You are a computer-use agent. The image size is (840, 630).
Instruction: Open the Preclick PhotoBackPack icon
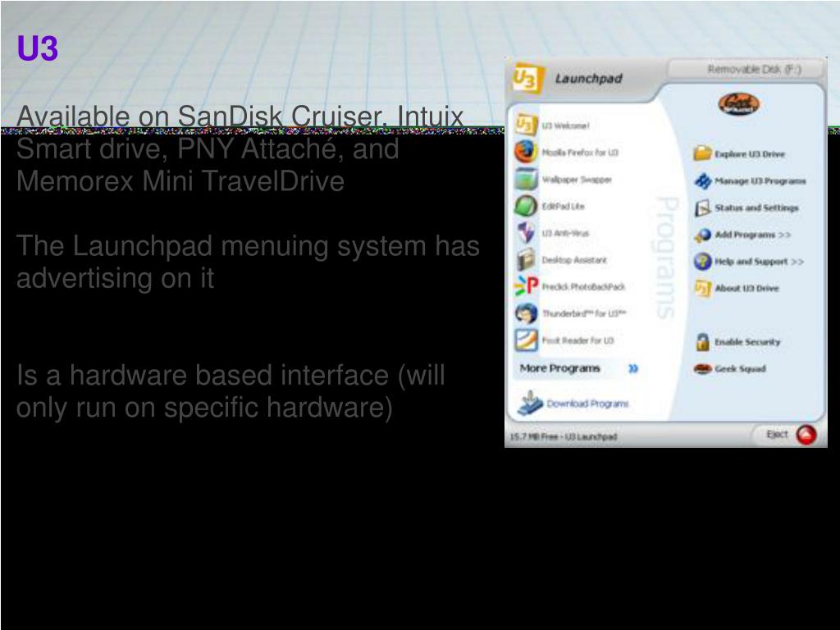526,286
